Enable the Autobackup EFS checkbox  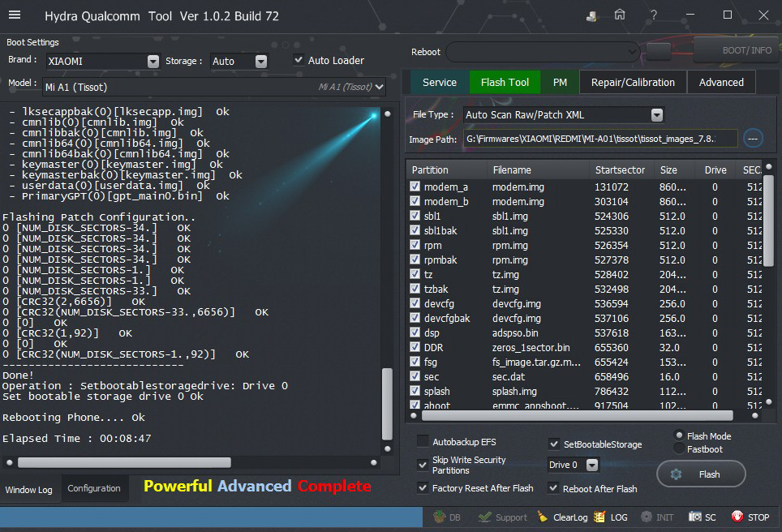(x=423, y=441)
